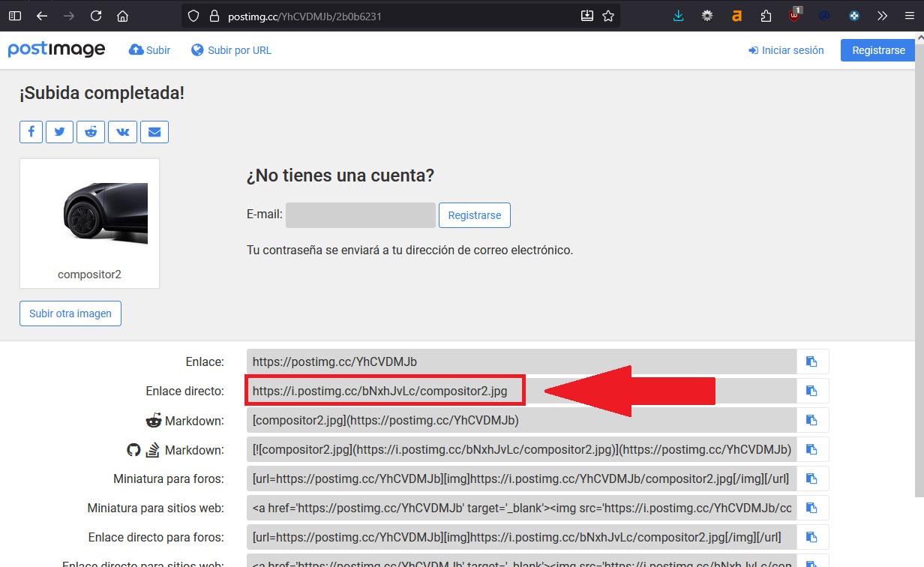This screenshot has width=924, height=567.
Task: Copy the Enlace directo link
Action: [x=811, y=391]
